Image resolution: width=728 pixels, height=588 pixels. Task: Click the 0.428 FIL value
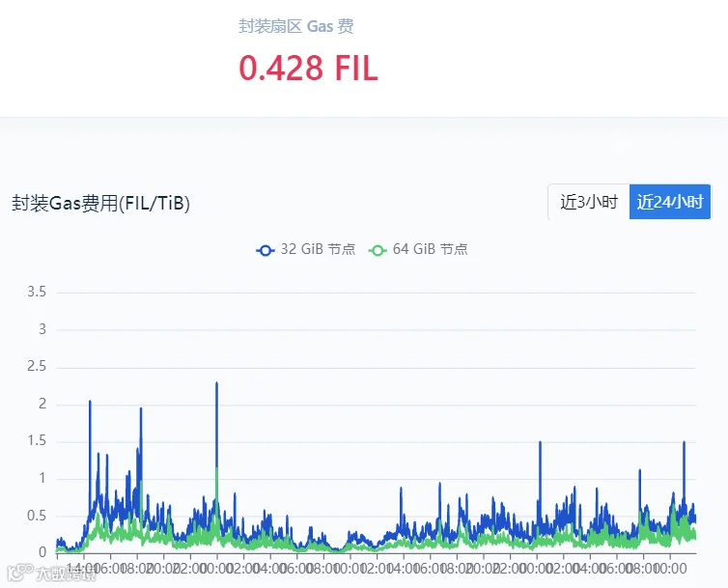pyautogui.click(x=308, y=69)
